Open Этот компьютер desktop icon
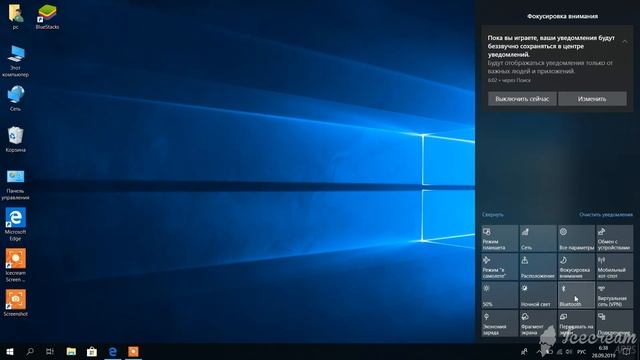Image resolution: width=640 pixels, height=360 pixels. click(x=16, y=61)
